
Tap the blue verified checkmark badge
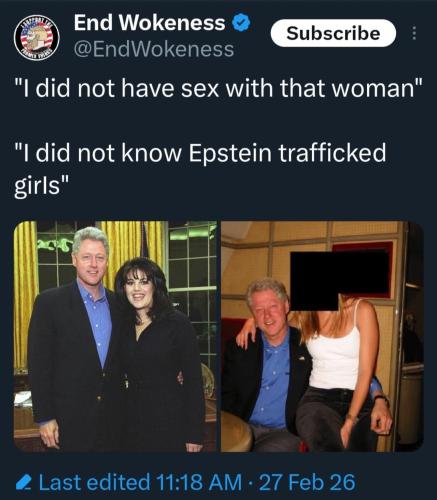click(241, 23)
